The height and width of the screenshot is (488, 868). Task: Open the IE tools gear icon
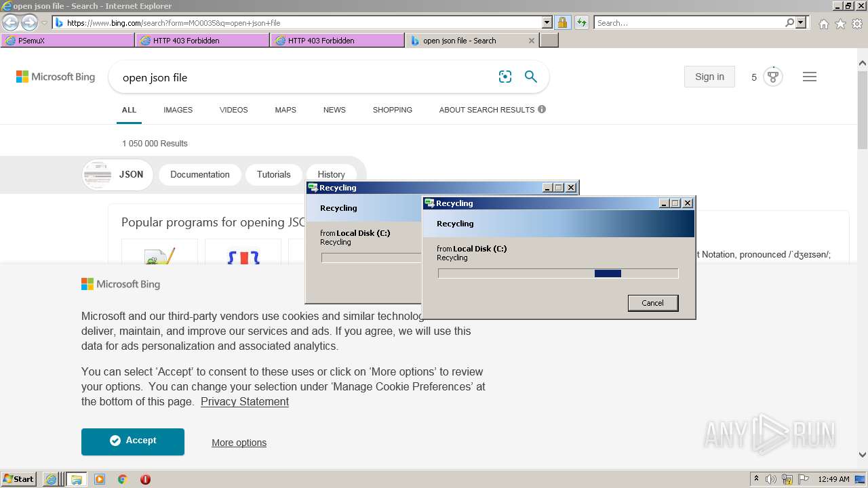tap(858, 24)
